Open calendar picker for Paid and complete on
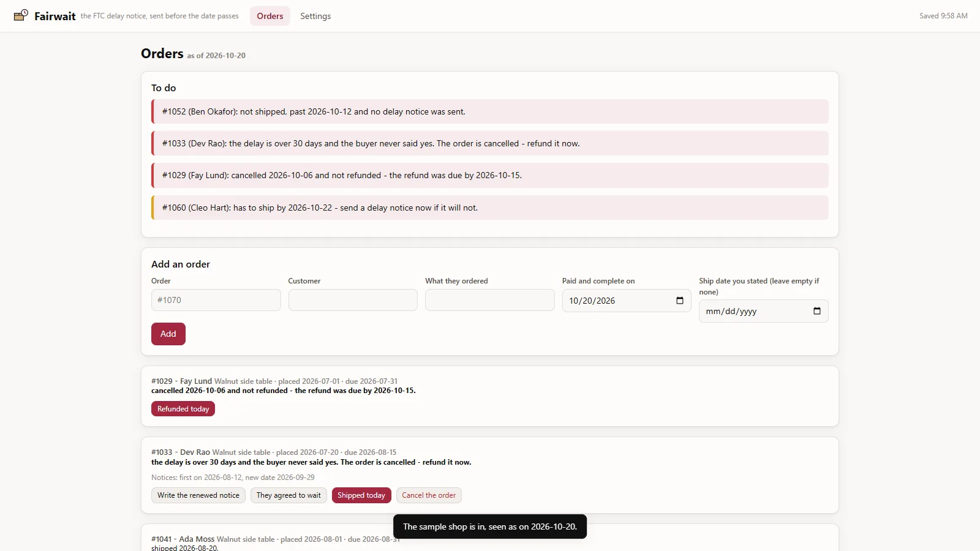The image size is (980, 551). pyautogui.click(x=679, y=301)
